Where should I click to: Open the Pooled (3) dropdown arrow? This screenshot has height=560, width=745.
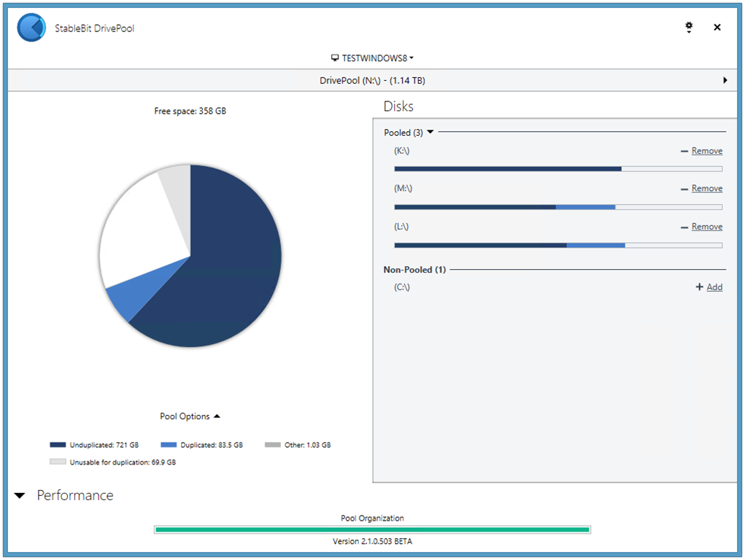tap(431, 132)
